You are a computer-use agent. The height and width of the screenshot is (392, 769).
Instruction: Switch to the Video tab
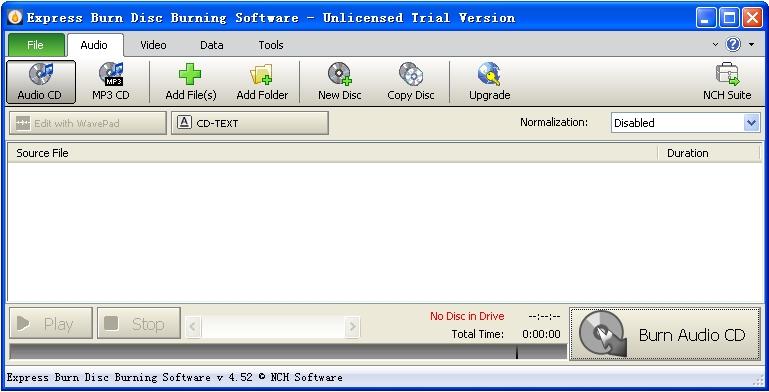[154, 45]
